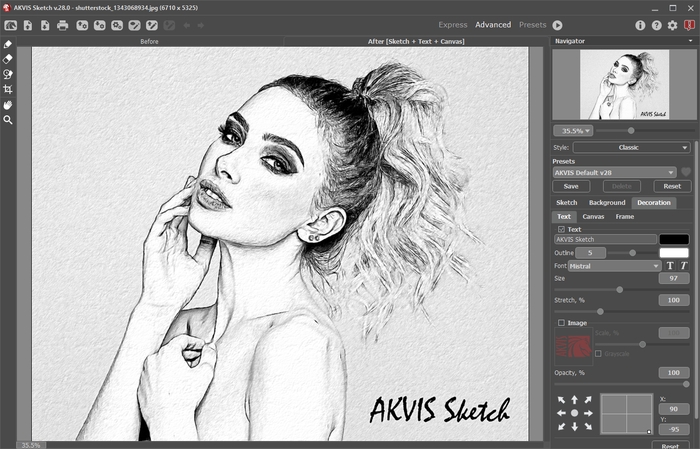Select the Hand tool
Viewport: 700px width, 449px height.
8,105
